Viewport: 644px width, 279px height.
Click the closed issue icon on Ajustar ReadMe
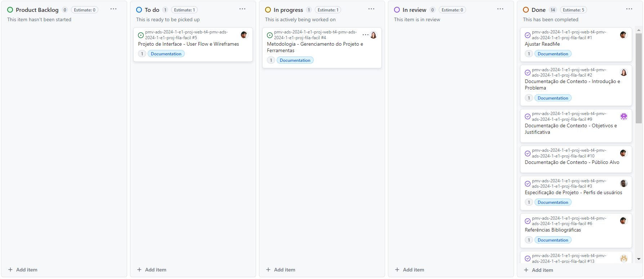coord(528,35)
